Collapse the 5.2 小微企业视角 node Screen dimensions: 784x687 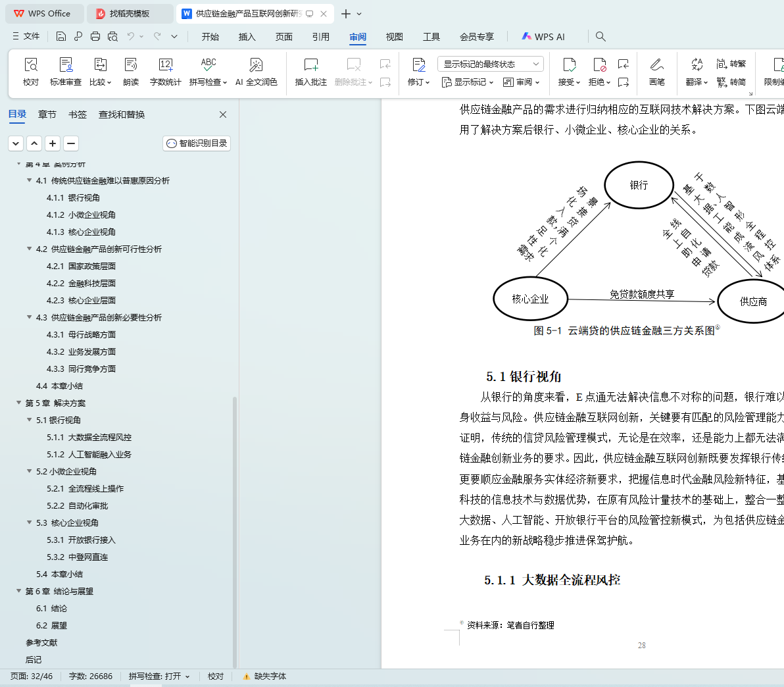[x=30, y=471]
